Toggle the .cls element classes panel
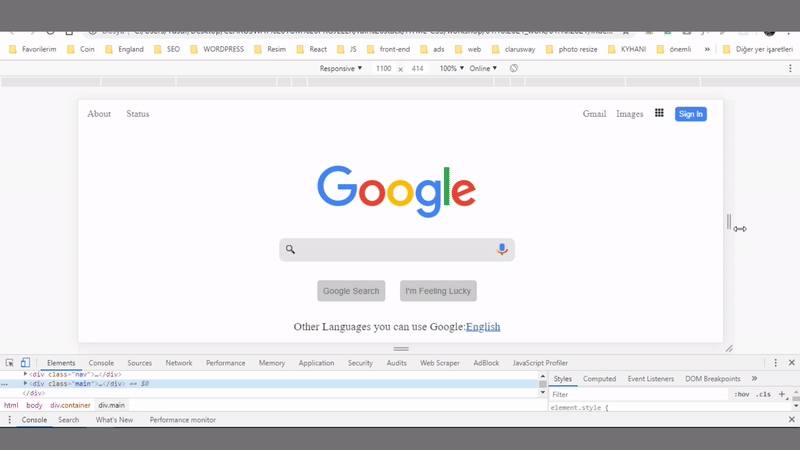This screenshot has width=800, height=450. tap(763, 394)
